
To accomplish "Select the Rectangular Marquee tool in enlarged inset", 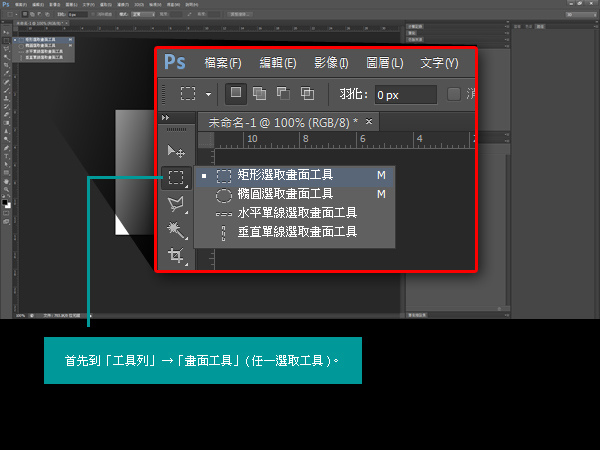I will 176,178.
